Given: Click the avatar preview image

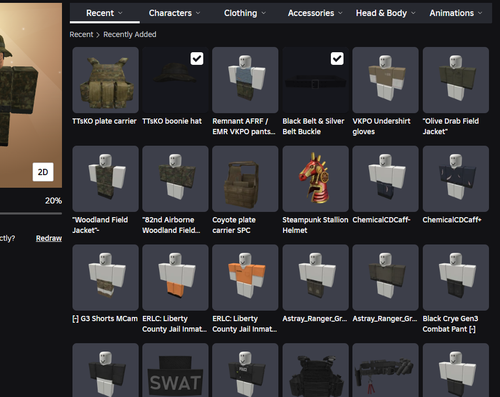Looking at the screenshot, I should pyautogui.click(x=31, y=95).
